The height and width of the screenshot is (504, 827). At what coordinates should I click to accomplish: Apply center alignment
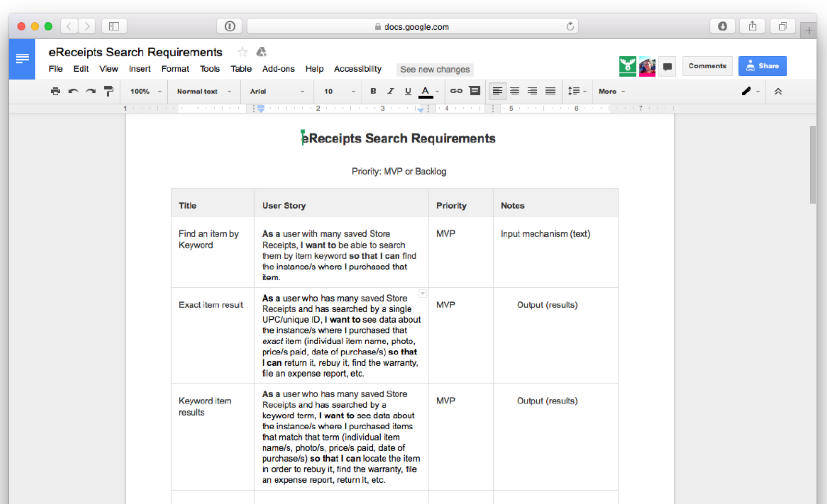[x=514, y=91]
